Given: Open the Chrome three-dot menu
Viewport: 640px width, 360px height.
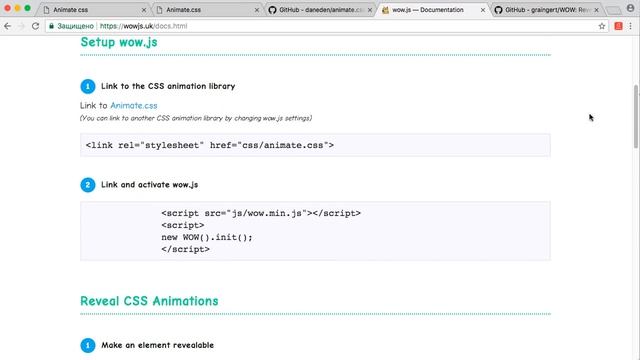Looking at the screenshot, I should tap(631, 26).
